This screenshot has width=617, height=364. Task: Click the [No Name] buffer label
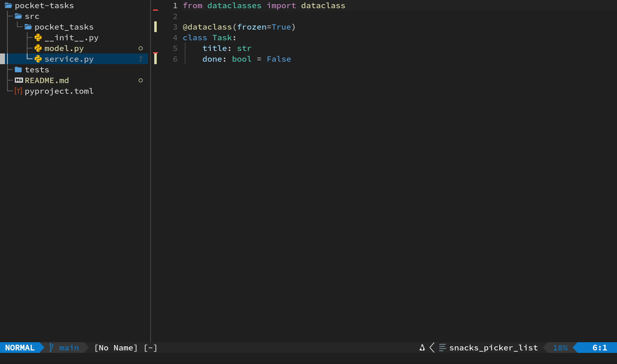(x=116, y=348)
